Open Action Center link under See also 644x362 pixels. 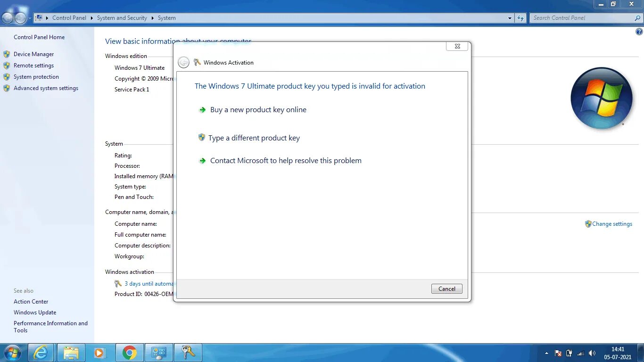click(x=31, y=302)
